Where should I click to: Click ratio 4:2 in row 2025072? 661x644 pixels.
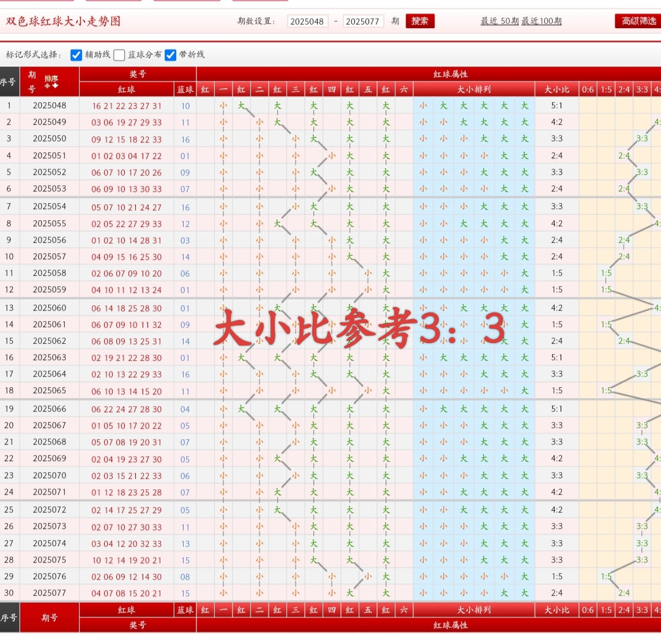click(557, 509)
